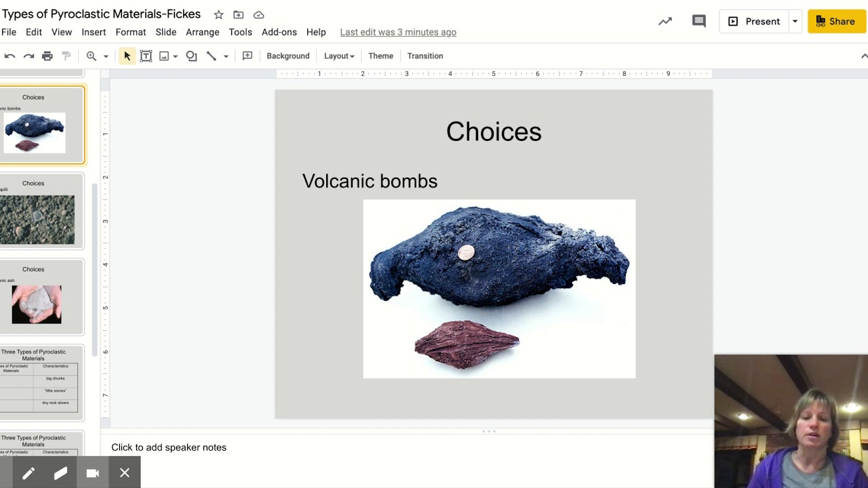This screenshot has width=868, height=488.
Task: Select the eraser tool in recording bar
Action: pyautogui.click(x=60, y=473)
